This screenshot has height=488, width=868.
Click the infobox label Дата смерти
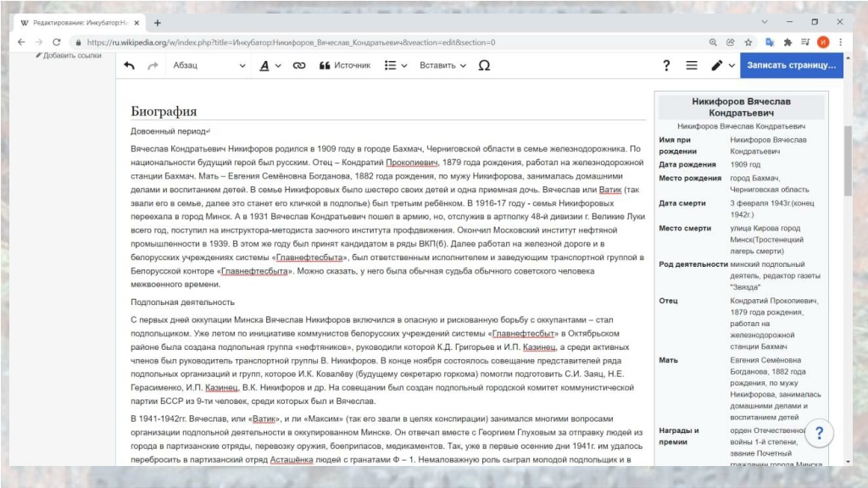pyautogui.click(x=682, y=203)
